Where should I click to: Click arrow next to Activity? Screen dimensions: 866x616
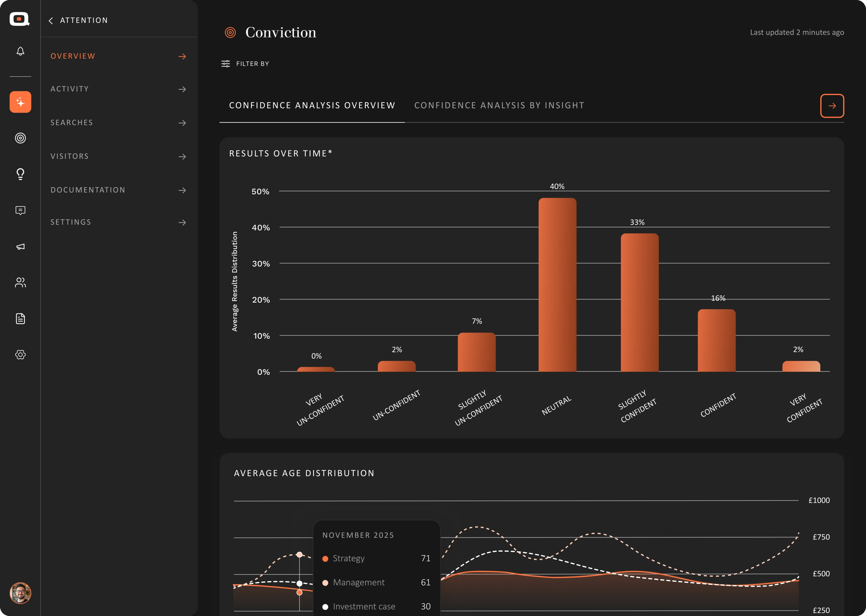[183, 89]
